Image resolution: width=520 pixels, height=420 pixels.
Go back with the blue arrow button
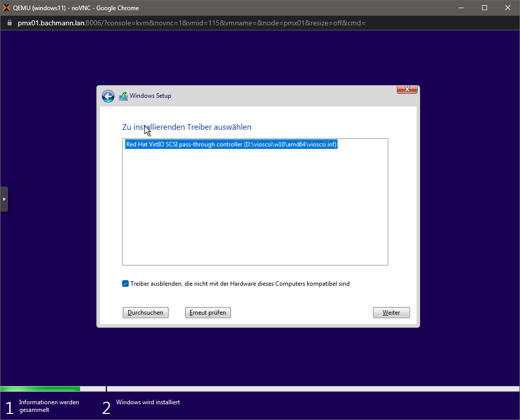click(108, 96)
